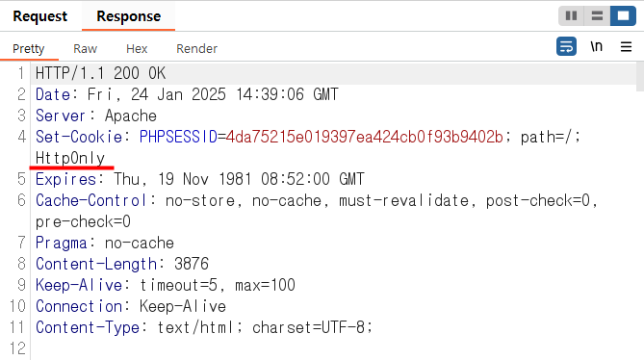The height and width of the screenshot is (360, 644).
Task: Click the Set-Cookie header name
Action: (x=79, y=137)
